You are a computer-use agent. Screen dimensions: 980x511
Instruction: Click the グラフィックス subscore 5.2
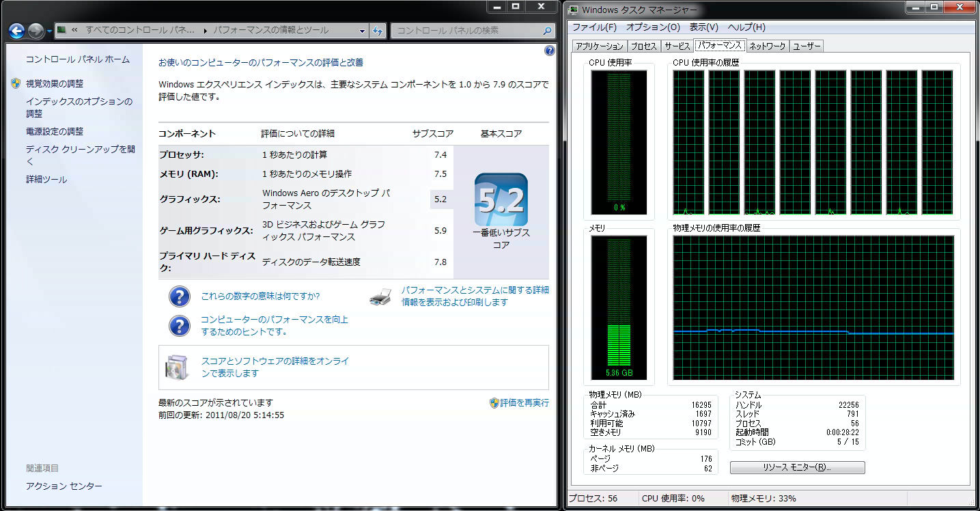pyautogui.click(x=440, y=199)
